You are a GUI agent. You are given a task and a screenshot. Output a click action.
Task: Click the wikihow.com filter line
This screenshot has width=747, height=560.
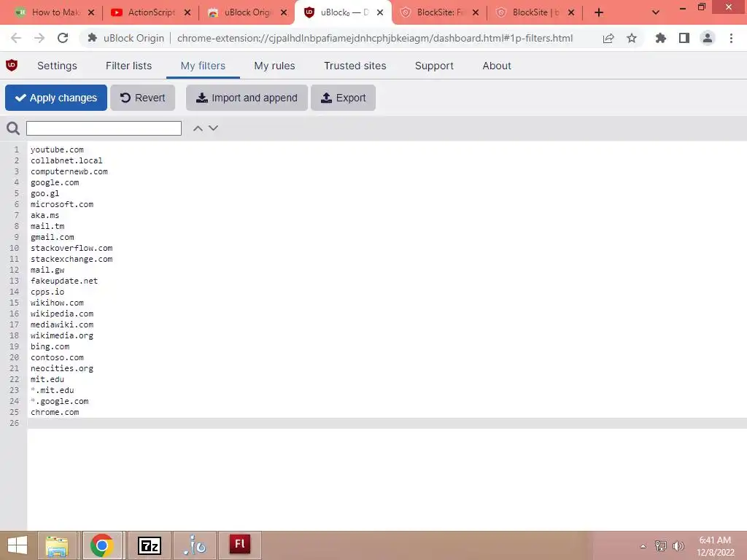57,303
